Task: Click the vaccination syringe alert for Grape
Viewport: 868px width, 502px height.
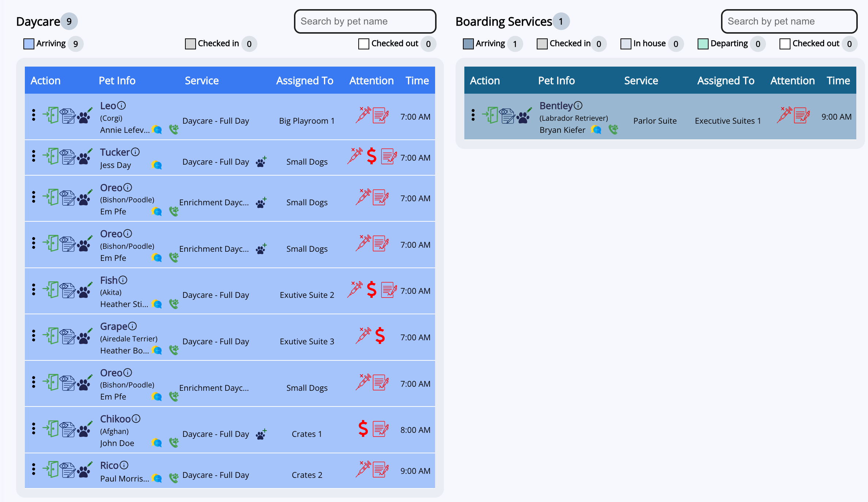Action: [x=363, y=336]
